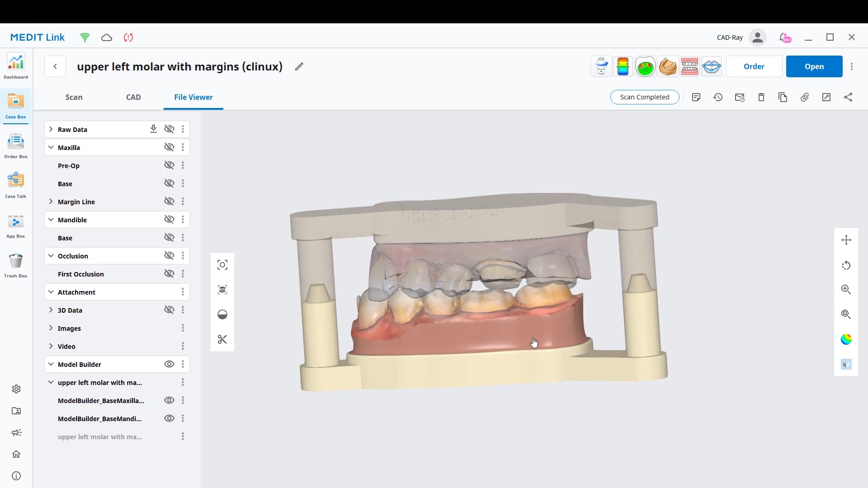Collapse the Mandible group
This screenshot has width=868, height=488.
tap(51, 220)
